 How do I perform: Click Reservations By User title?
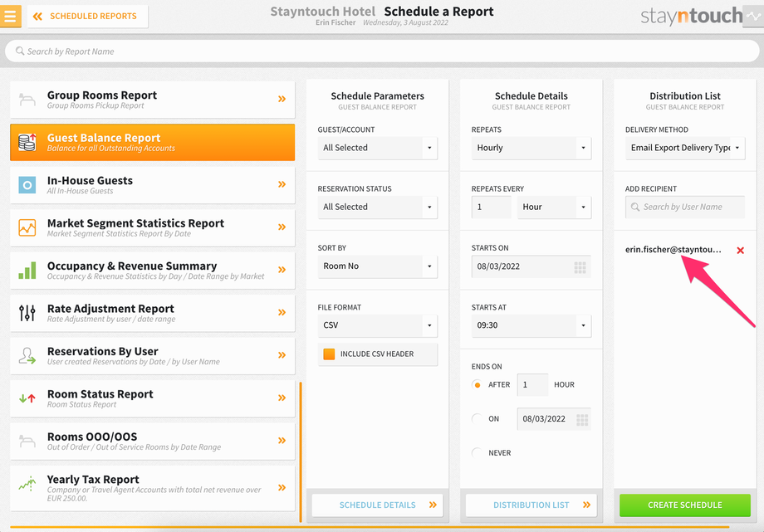pyautogui.click(x=102, y=351)
